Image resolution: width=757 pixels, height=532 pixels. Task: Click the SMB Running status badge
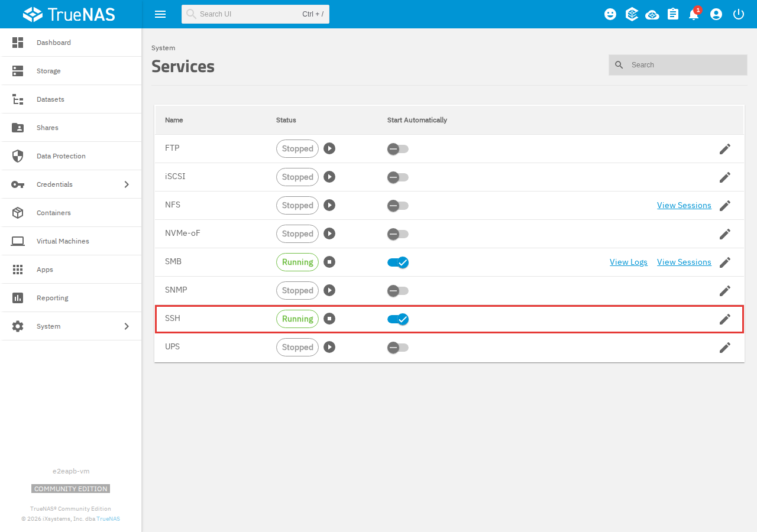[297, 262]
